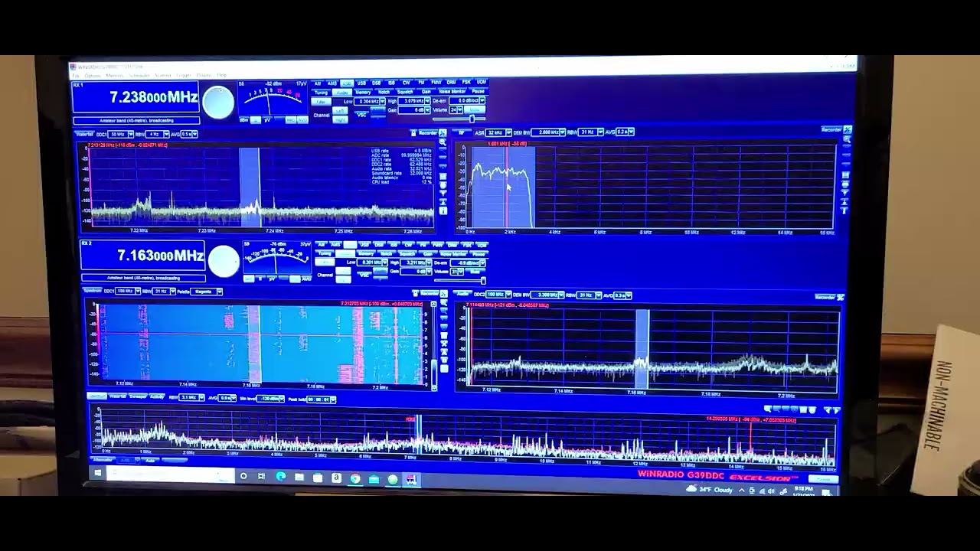Image resolution: width=980 pixels, height=551 pixels.
Task: Click the RX1 round tuning knob
Action: [218, 103]
